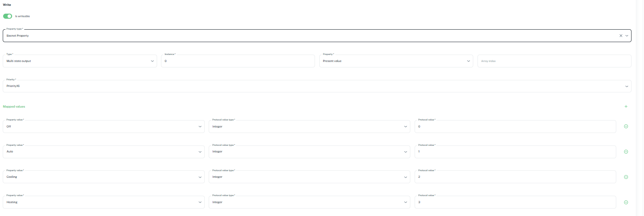Screen dimensions: 644x216
Task: Expand the Cooling property value dropdown
Action: tap(104, 177)
